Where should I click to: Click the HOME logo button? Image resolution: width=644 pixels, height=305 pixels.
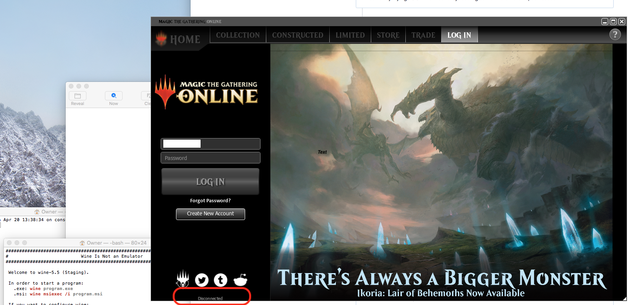point(178,39)
